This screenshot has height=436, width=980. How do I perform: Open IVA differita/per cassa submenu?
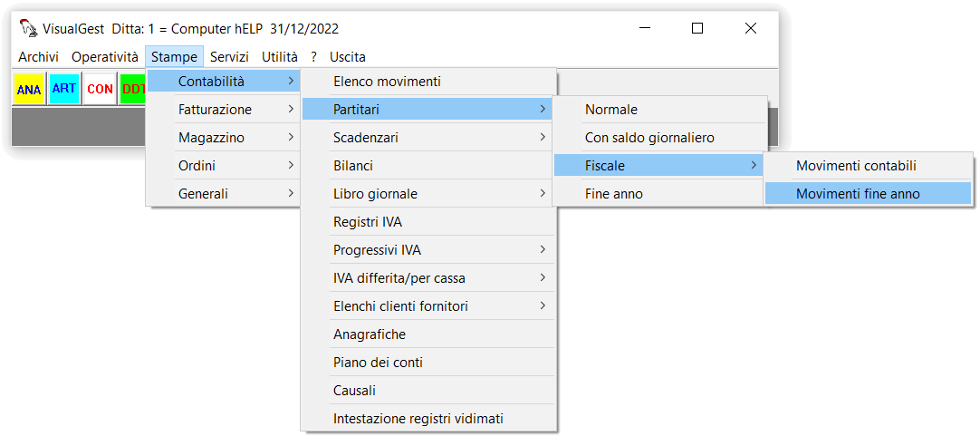[428, 277]
